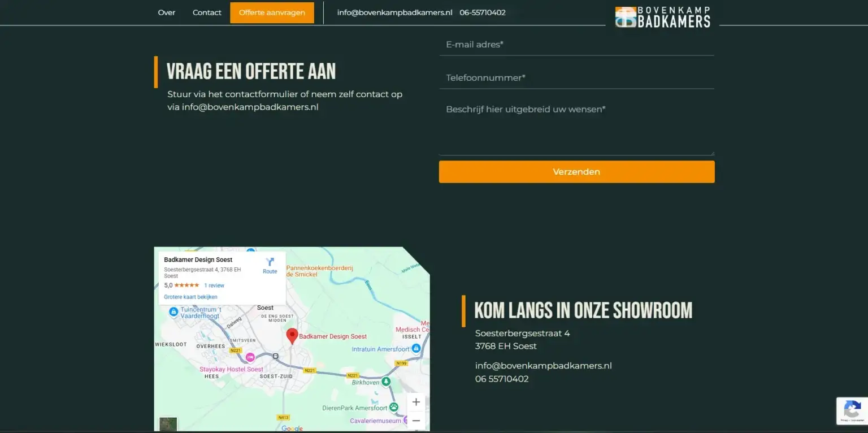Image resolution: width=868 pixels, height=433 pixels.
Task: Open the Over menu item
Action: (x=166, y=12)
